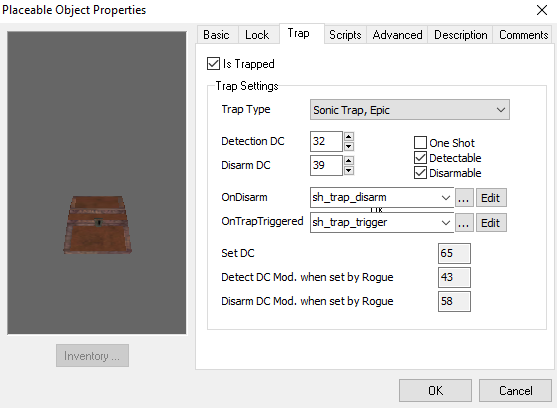Expand the OnDisarm script dropdown
This screenshot has width=557, height=408.
point(445,198)
